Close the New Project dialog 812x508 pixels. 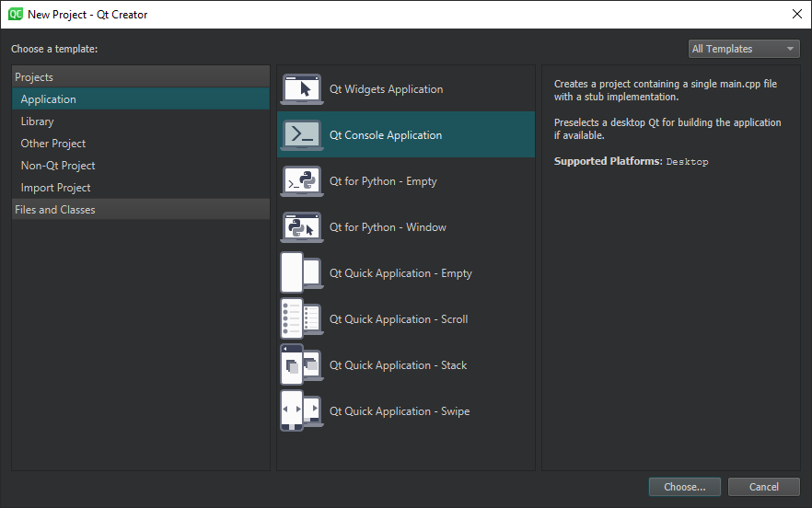point(797,14)
